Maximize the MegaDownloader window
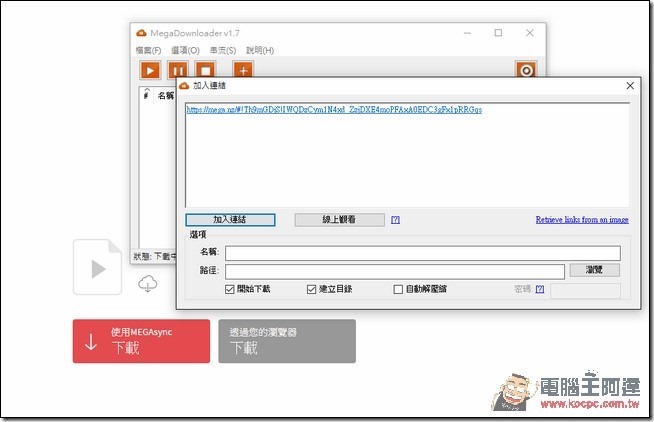 [x=498, y=33]
